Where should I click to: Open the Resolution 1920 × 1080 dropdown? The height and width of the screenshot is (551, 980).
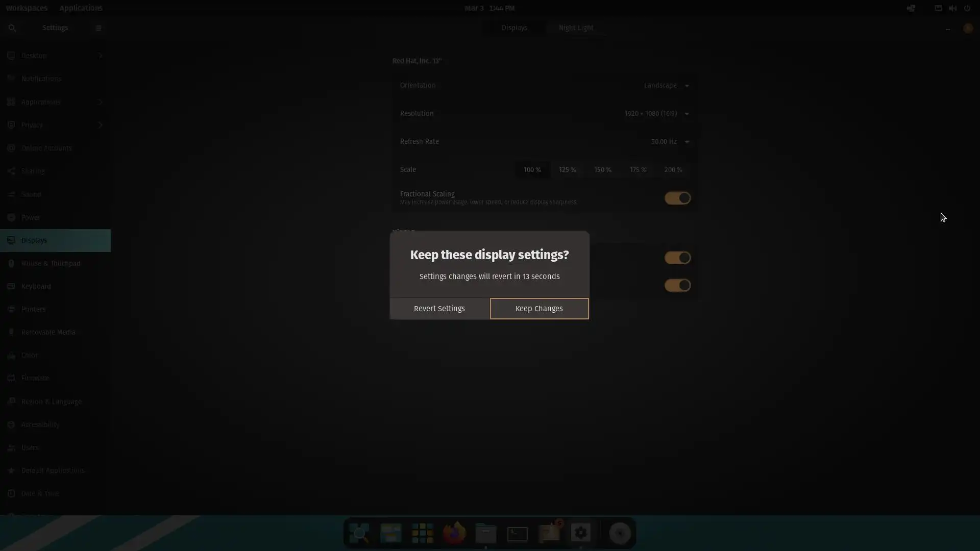[x=656, y=113]
